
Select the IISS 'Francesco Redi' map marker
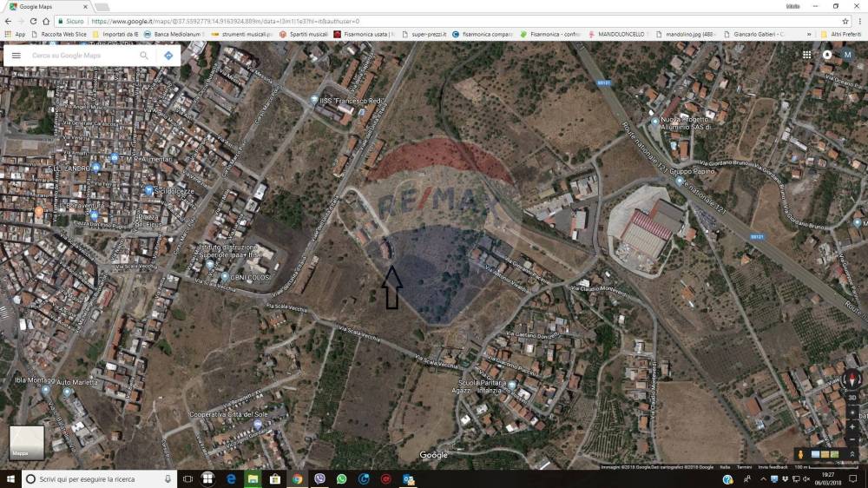pos(314,100)
